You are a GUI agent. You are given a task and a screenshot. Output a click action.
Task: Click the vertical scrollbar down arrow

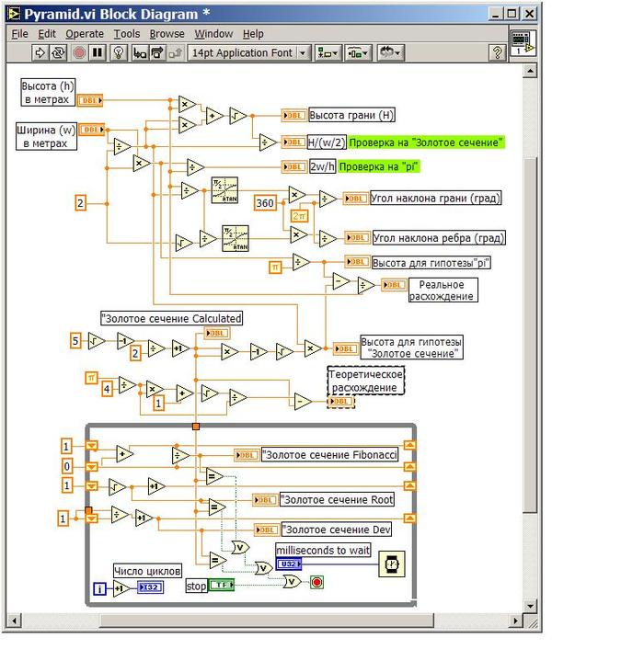(x=530, y=606)
